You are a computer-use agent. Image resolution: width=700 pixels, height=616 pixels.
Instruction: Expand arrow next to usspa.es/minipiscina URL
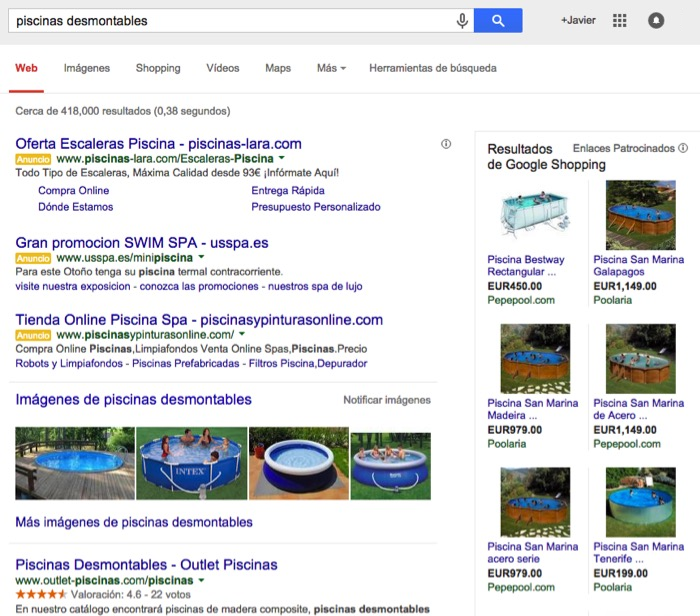coord(201,257)
